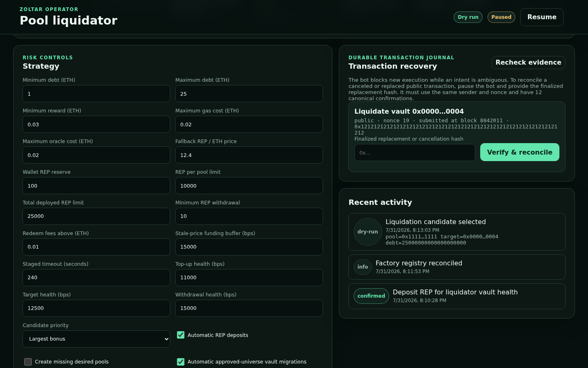Viewport: 588px width, 368px height.
Task: Click into the Target health (bps) field
Action: (96, 308)
